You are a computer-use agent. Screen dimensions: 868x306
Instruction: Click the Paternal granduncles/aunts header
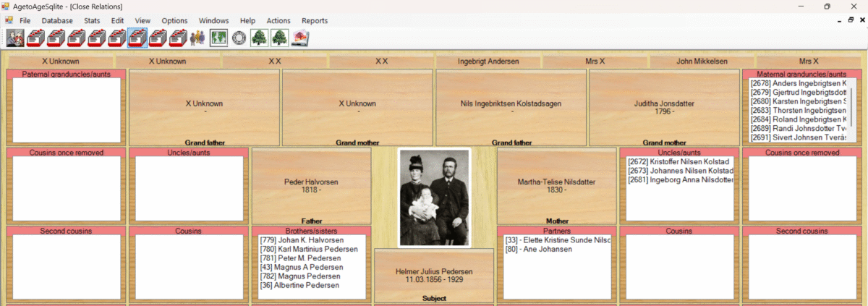point(65,74)
